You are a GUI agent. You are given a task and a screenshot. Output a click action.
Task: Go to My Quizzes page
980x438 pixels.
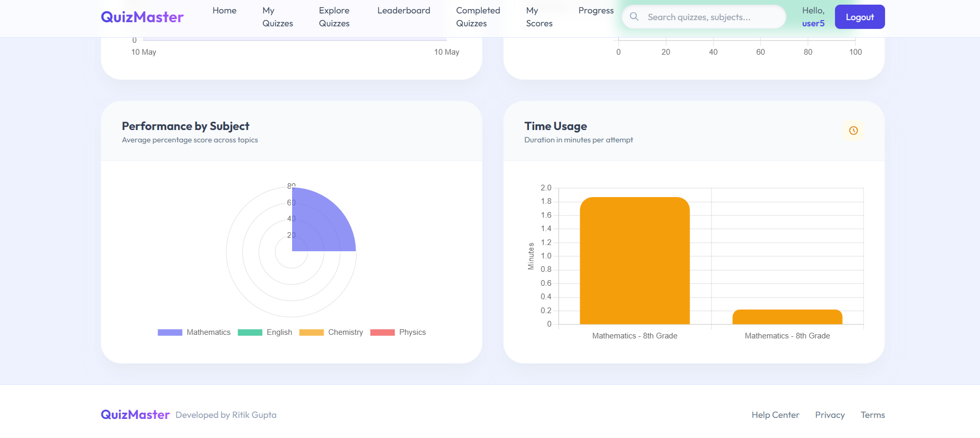(x=278, y=17)
